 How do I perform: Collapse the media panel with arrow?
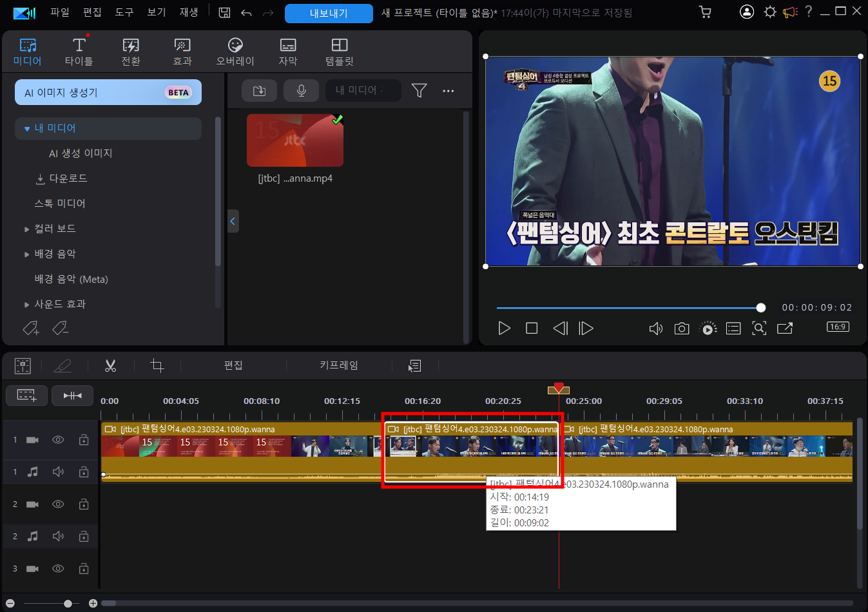click(x=233, y=221)
